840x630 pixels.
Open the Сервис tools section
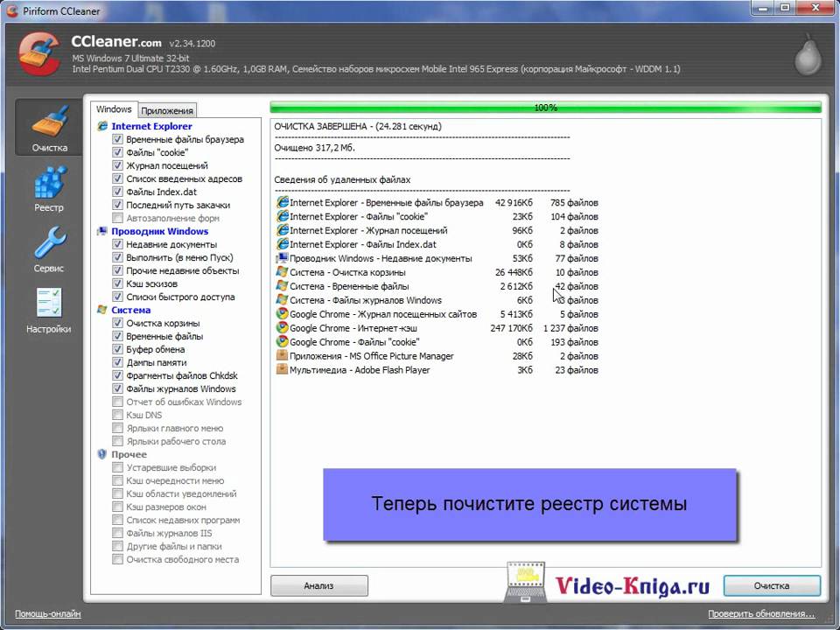pos(49,249)
